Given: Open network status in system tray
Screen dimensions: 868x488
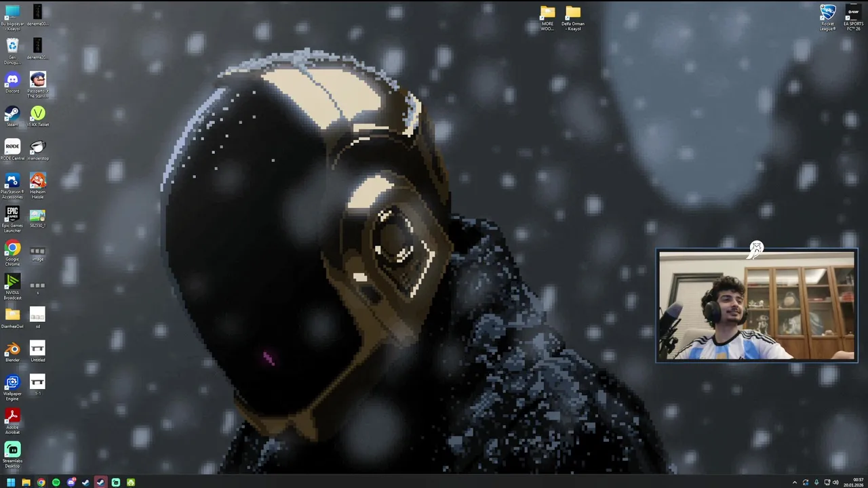Looking at the screenshot, I should click(827, 483).
